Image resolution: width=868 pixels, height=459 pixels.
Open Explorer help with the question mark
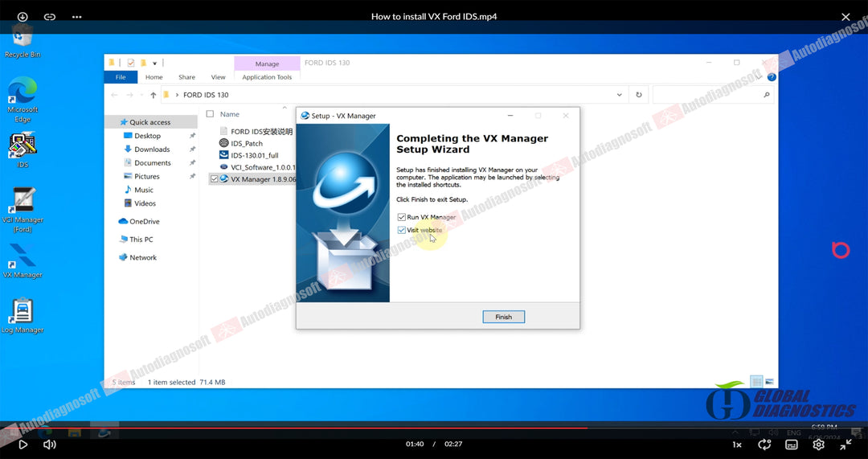coord(772,77)
